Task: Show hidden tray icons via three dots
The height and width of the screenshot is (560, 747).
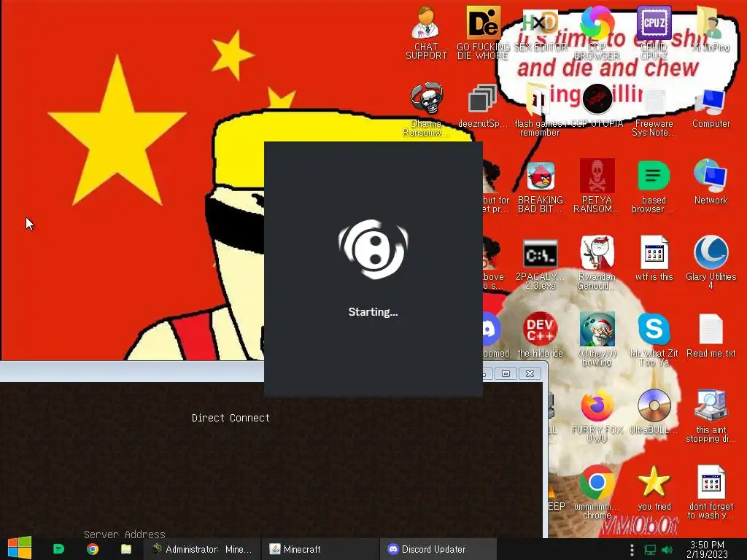Action: click(632, 550)
